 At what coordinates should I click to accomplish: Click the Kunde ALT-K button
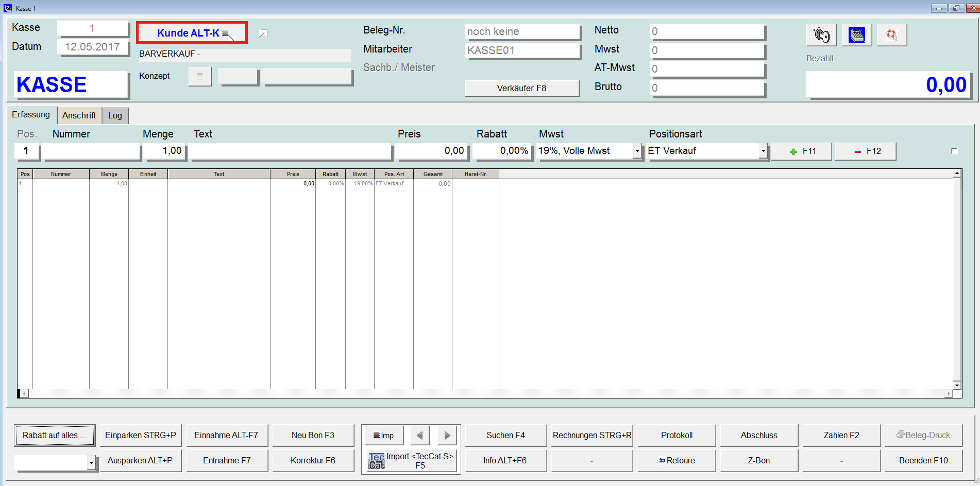192,33
